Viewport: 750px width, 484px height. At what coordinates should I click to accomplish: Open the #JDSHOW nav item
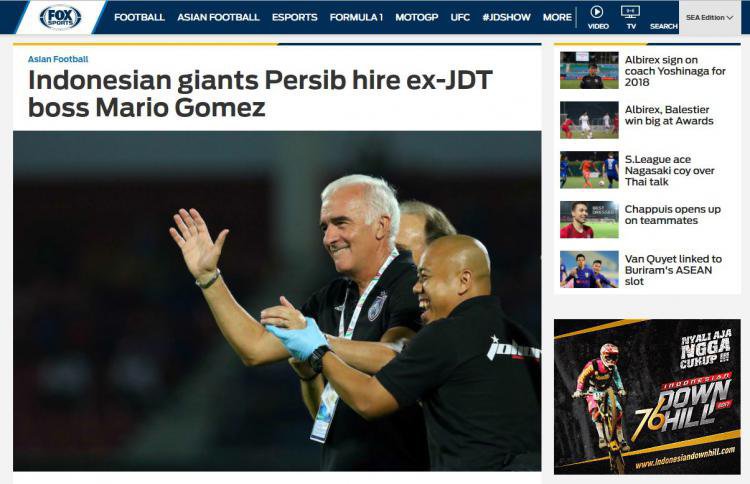[x=507, y=17]
